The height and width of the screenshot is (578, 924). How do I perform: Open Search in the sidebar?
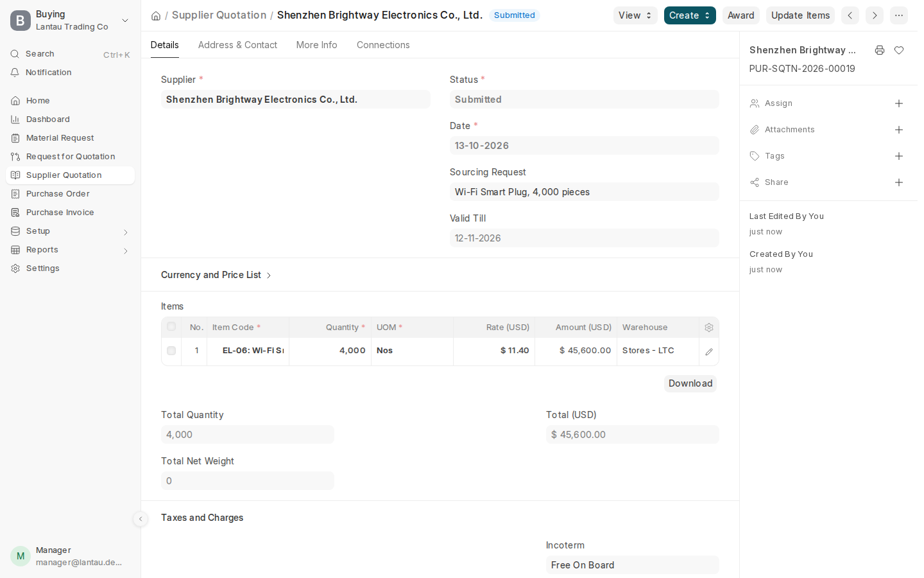point(71,54)
